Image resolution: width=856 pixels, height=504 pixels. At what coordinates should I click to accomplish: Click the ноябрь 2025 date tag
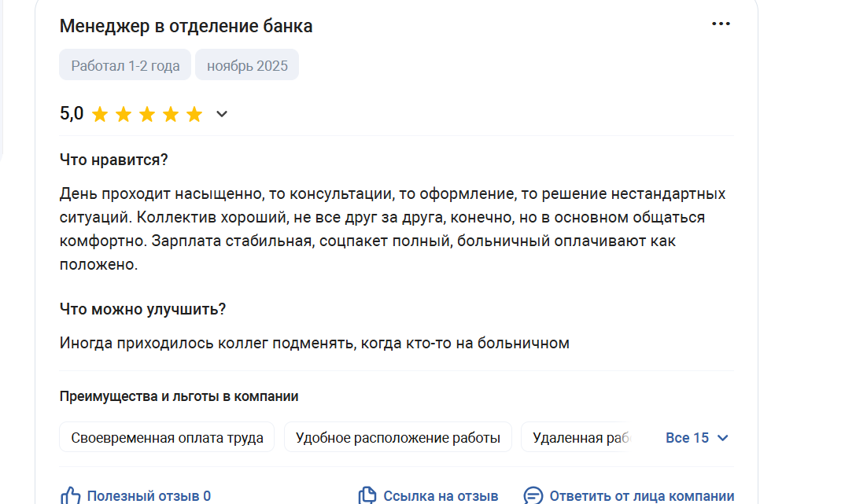click(247, 65)
